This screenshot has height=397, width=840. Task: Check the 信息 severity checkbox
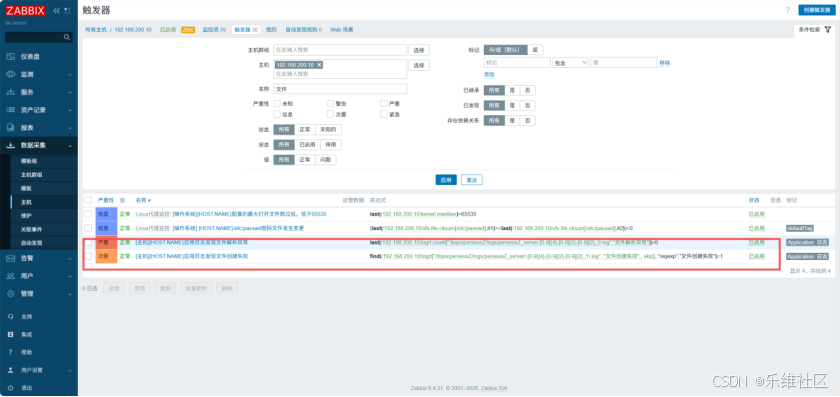pos(277,114)
